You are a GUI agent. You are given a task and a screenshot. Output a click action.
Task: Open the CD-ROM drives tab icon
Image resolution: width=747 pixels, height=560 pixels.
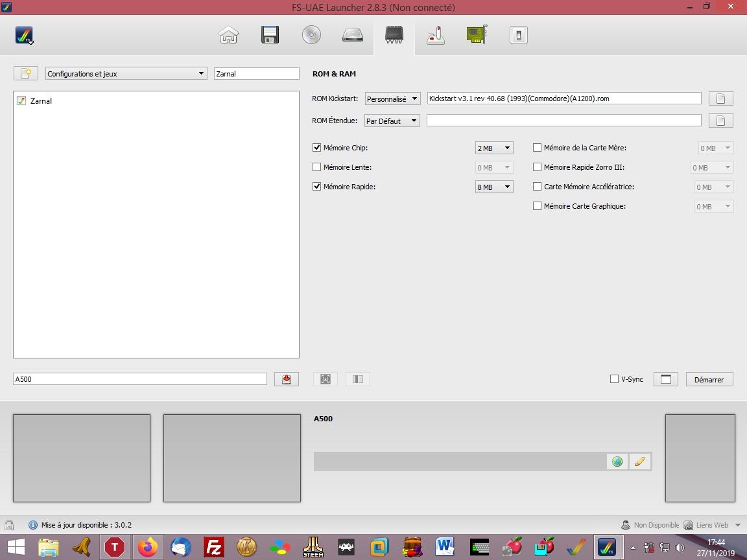[x=311, y=35]
